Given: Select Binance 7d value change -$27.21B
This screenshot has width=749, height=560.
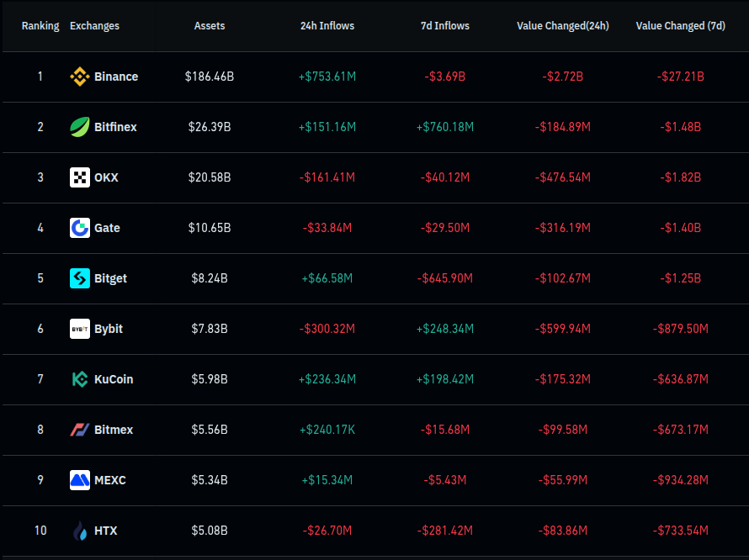Looking at the screenshot, I should coord(680,77).
